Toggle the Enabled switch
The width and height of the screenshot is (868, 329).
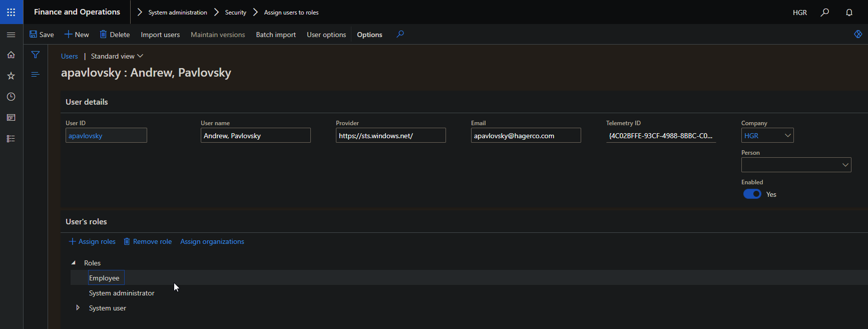pos(752,194)
